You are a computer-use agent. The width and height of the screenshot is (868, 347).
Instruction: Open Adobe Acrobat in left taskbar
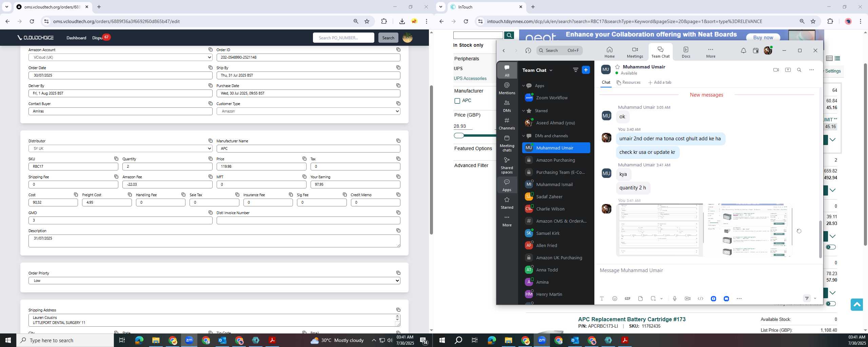pyautogui.click(x=272, y=340)
